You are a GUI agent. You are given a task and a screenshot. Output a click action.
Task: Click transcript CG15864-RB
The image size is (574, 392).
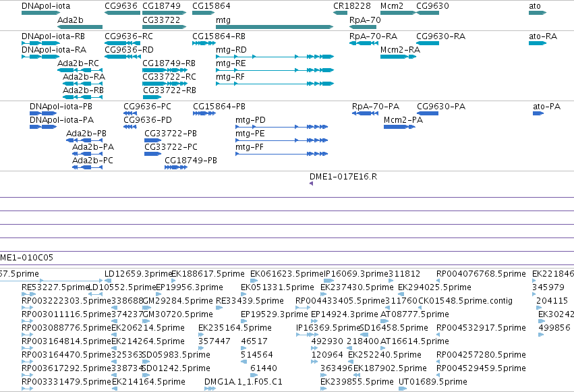pos(204,43)
